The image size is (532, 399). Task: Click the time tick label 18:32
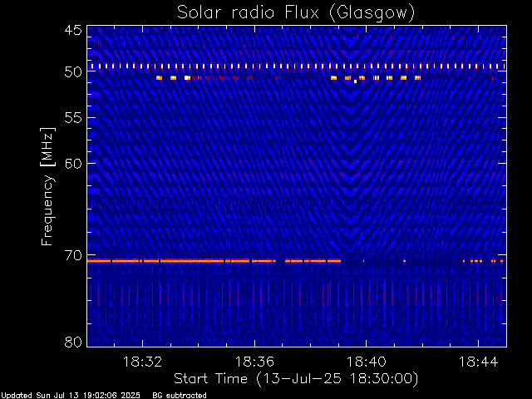coord(142,362)
